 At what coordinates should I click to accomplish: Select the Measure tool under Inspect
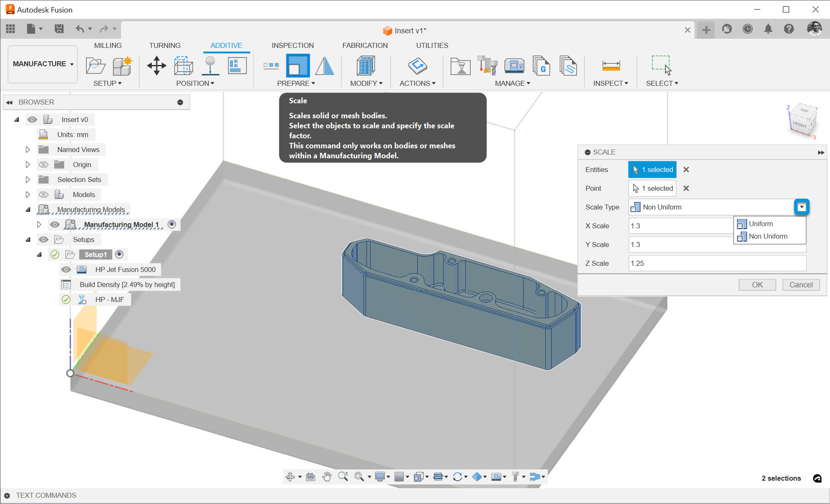pos(611,66)
